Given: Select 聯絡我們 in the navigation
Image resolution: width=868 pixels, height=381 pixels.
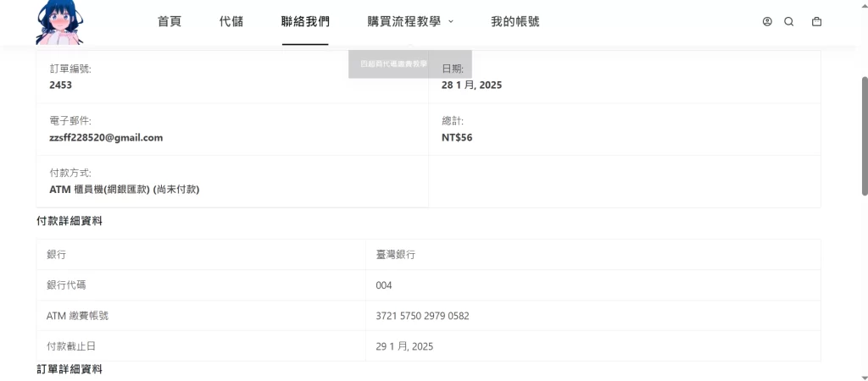Looking at the screenshot, I should pyautogui.click(x=305, y=22).
